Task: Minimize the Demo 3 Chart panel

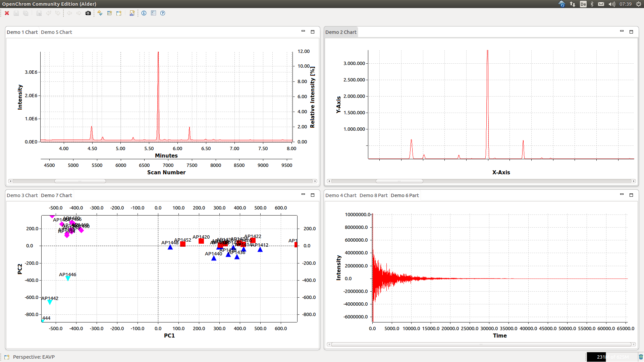Action: pos(303,194)
